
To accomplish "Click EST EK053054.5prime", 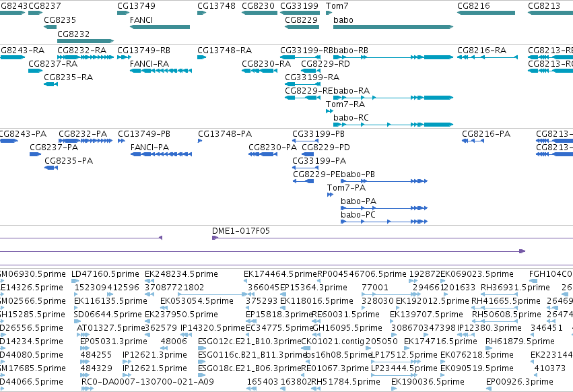I will pos(197,301).
